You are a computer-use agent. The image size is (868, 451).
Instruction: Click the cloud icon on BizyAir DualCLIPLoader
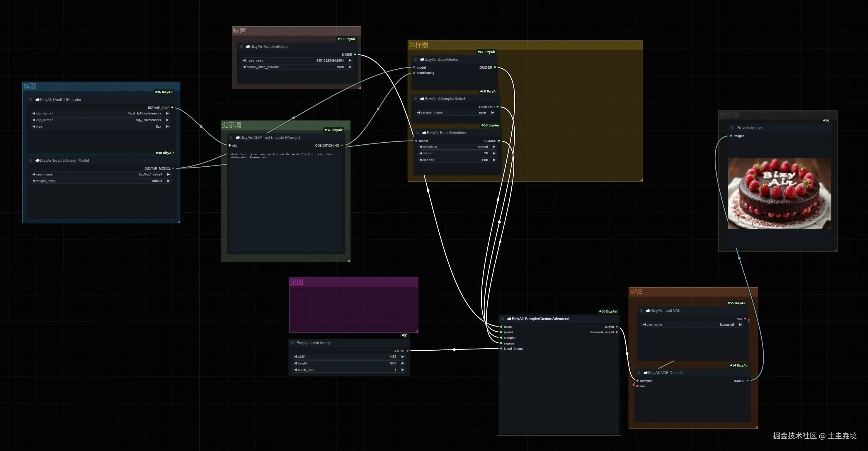(x=38, y=100)
